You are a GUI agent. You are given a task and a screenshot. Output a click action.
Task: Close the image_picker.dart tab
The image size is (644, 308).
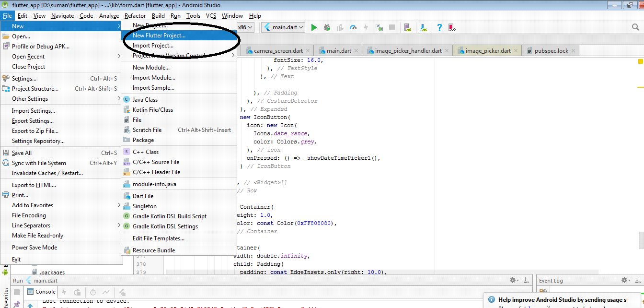pos(516,50)
